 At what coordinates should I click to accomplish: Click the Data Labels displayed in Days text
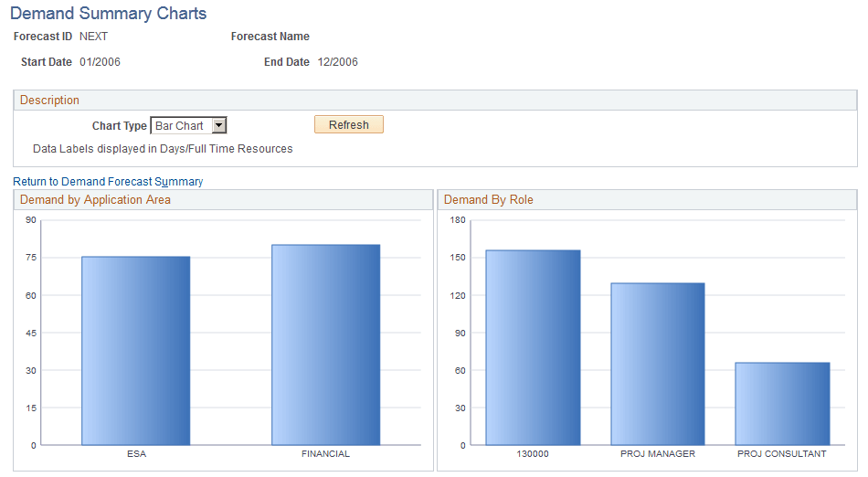click(x=163, y=149)
